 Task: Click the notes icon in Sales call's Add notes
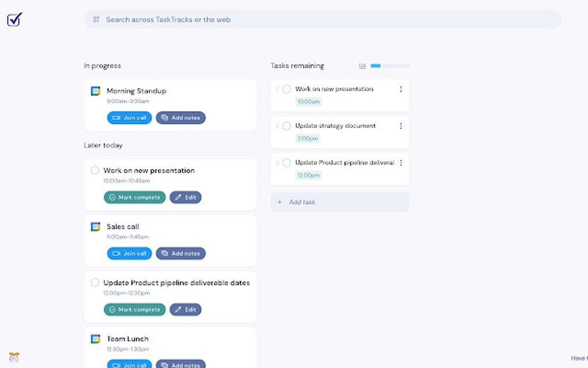(164, 253)
